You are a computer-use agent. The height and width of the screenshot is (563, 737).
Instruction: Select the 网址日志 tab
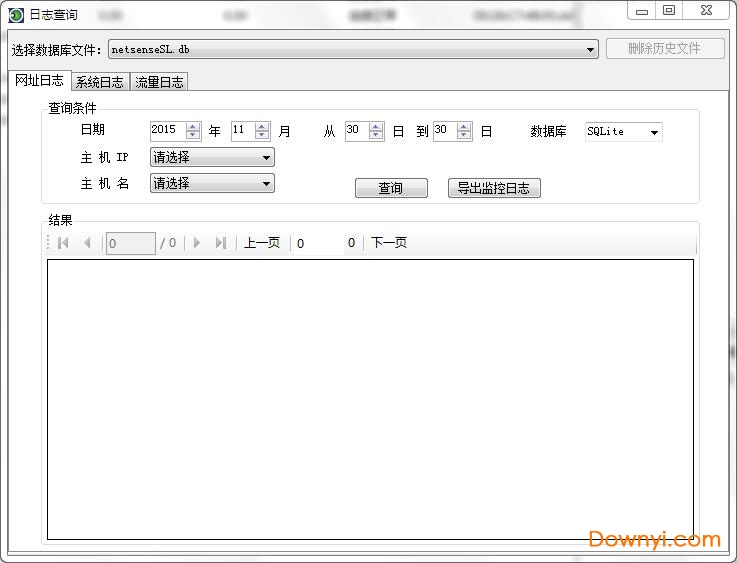(39, 81)
